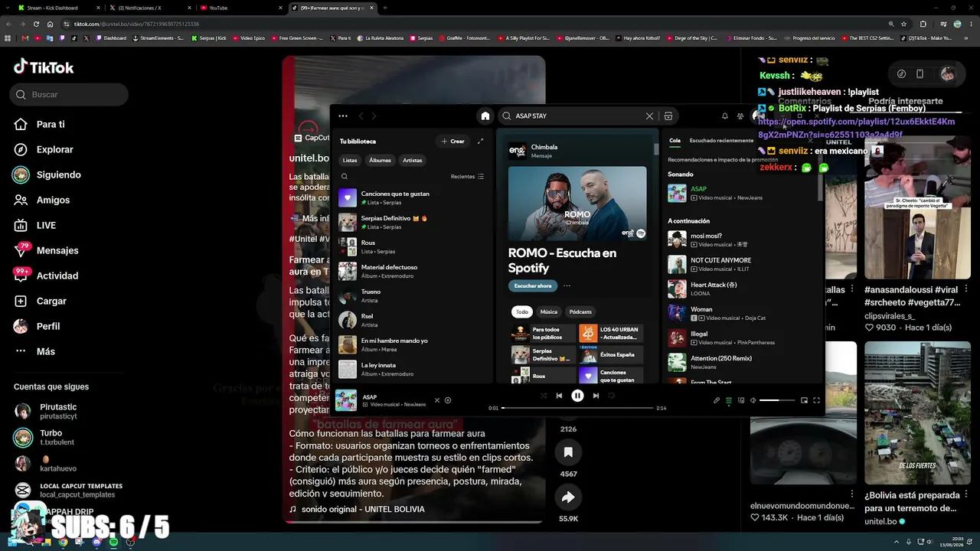980x551 pixels.
Task: Toggle shuffle in the Spotify player
Action: 544,396
